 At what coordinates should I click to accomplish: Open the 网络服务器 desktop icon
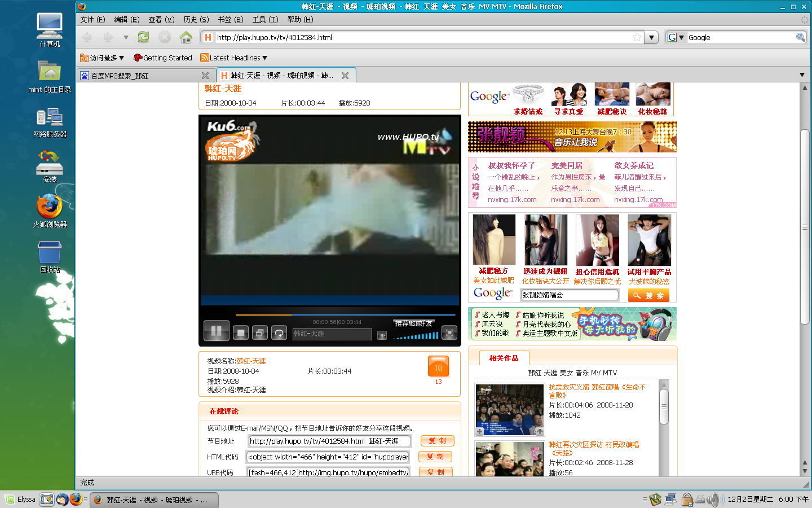point(50,122)
